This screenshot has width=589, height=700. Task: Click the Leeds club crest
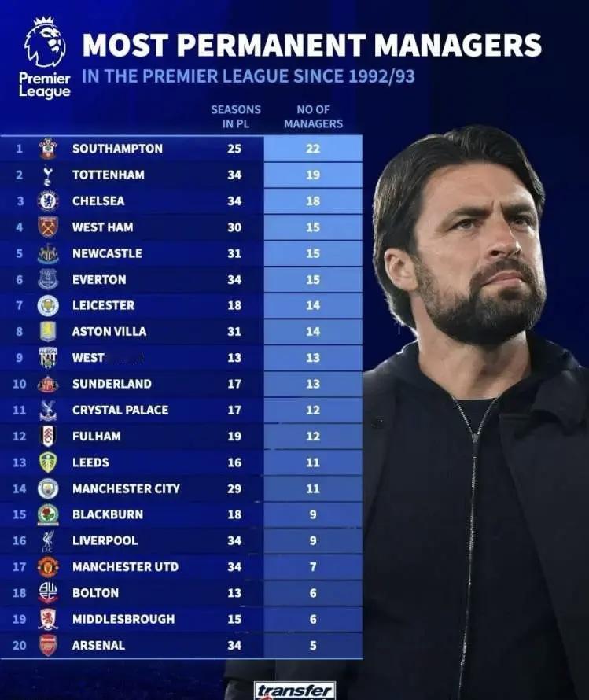(48, 462)
